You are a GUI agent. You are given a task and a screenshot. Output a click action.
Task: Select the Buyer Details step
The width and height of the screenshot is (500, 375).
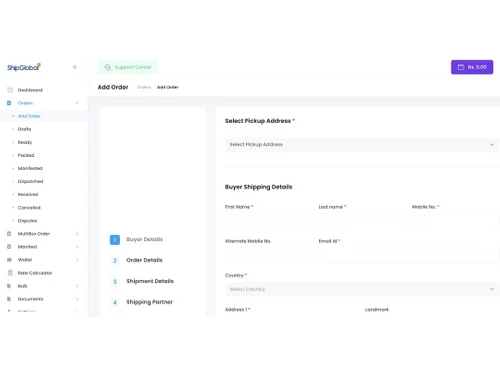144,239
